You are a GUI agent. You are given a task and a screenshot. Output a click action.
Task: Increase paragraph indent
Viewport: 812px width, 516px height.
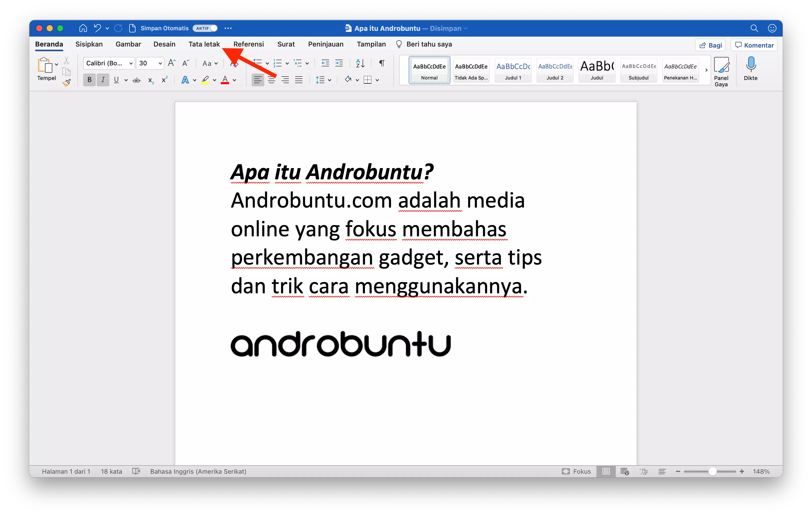339,63
